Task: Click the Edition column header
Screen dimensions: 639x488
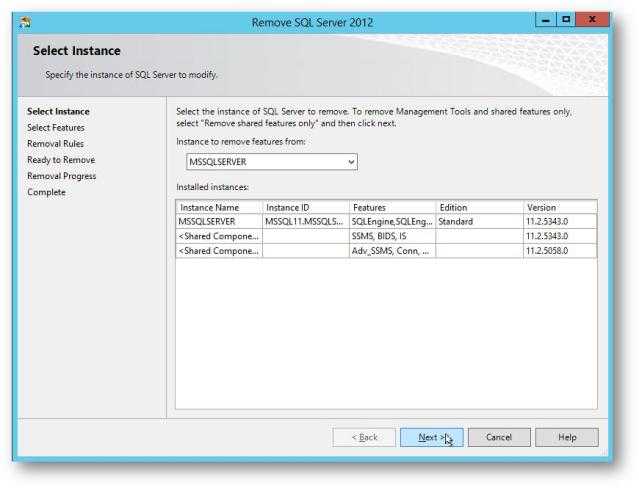Action: pyautogui.click(x=478, y=207)
